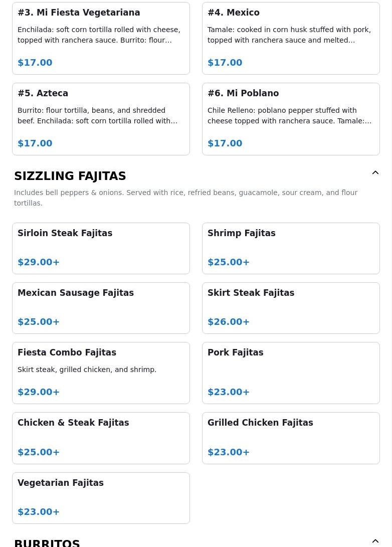392x547 pixels.
Task: Collapse the Sizzling Fajitas section chevron
Action: point(375,173)
